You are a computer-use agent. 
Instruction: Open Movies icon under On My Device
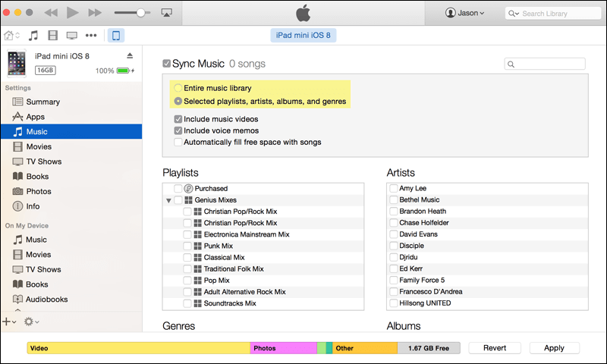point(17,255)
